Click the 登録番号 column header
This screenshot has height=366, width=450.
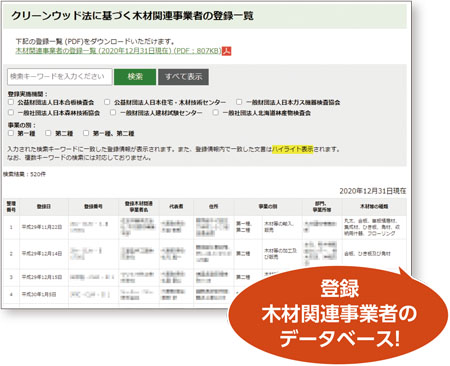[93, 207]
